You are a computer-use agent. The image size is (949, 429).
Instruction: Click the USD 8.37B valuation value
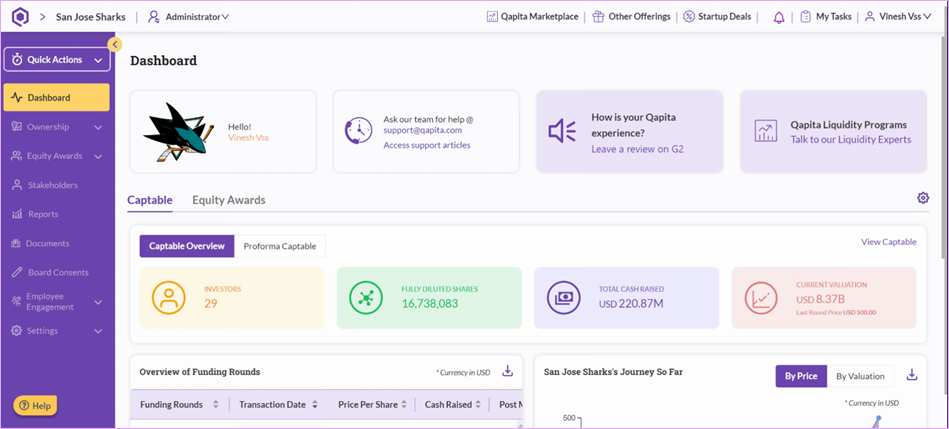click(x=820, y=299)
